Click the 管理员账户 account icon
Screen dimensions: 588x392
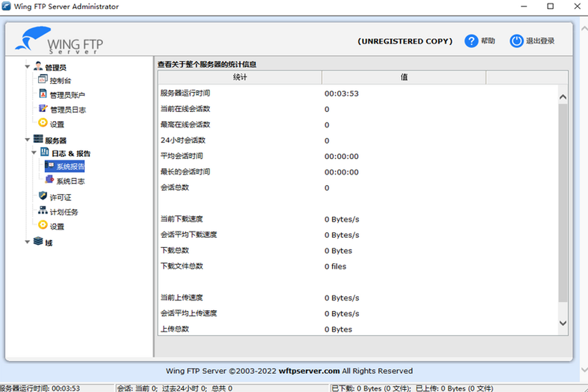[43, 94]
